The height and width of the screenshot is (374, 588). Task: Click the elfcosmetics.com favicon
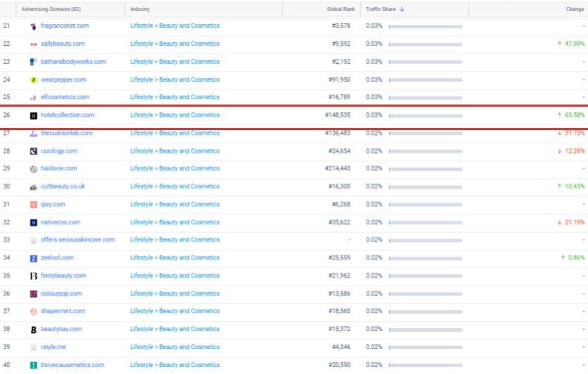[x=33, y=98]
